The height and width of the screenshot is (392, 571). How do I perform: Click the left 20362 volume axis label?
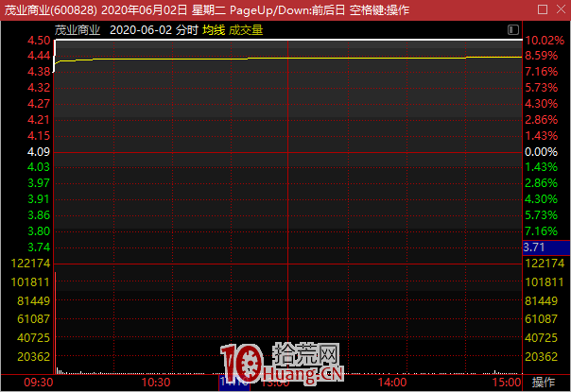(x=33, y=357)
